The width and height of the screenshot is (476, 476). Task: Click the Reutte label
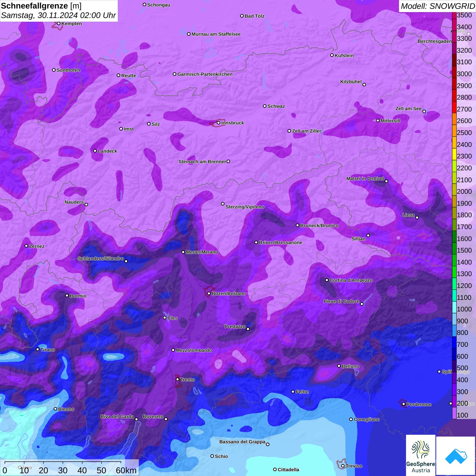(x=129, y=75)
